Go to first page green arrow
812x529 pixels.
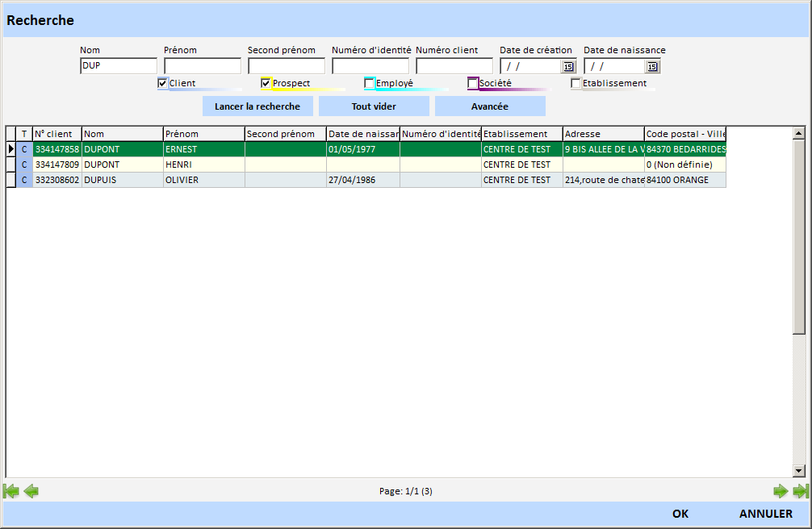click(10, 491)
